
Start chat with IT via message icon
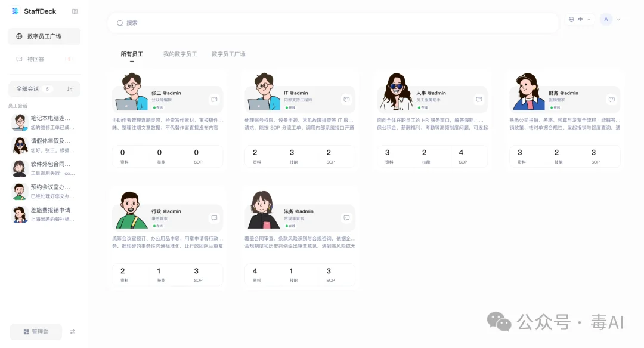click(x=346, y=100)
